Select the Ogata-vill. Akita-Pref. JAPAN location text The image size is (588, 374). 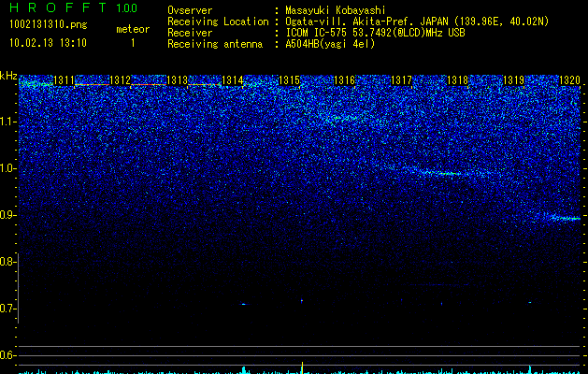coord(417,22)
